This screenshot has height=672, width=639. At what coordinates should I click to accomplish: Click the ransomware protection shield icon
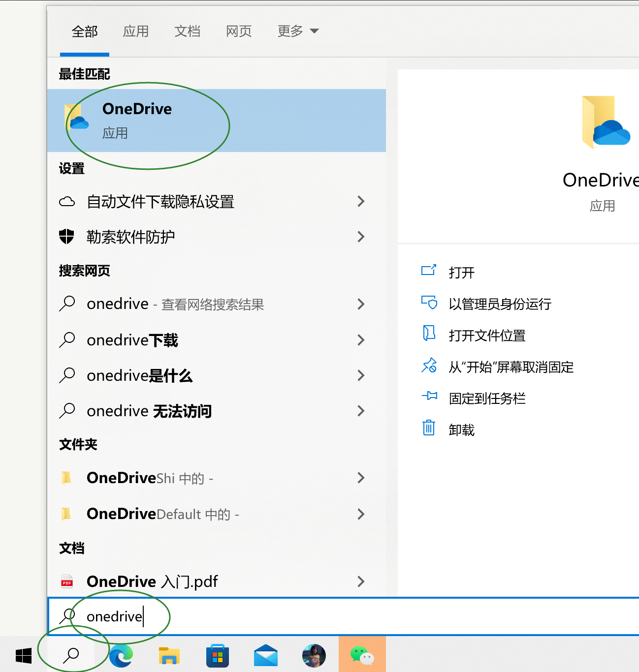pos(67,237)
